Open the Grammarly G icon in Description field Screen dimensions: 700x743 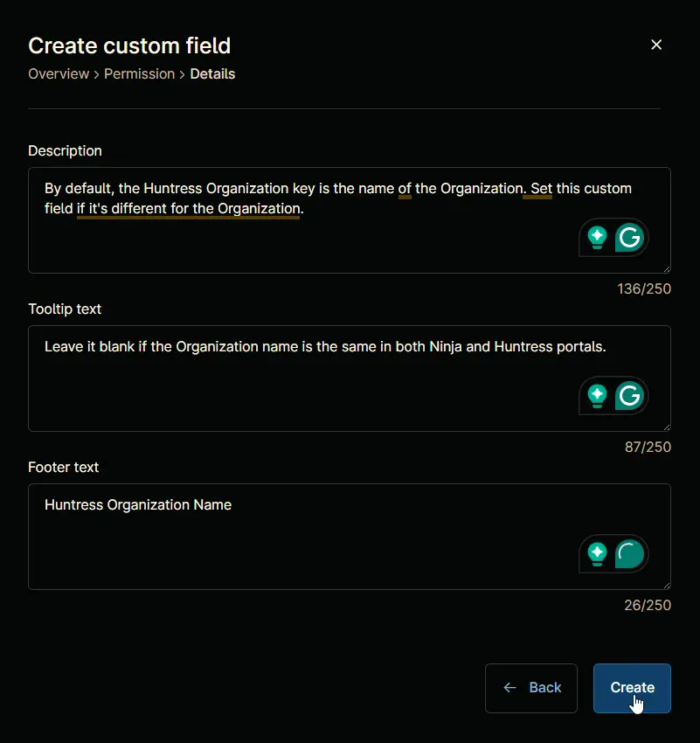coord(629,237)
